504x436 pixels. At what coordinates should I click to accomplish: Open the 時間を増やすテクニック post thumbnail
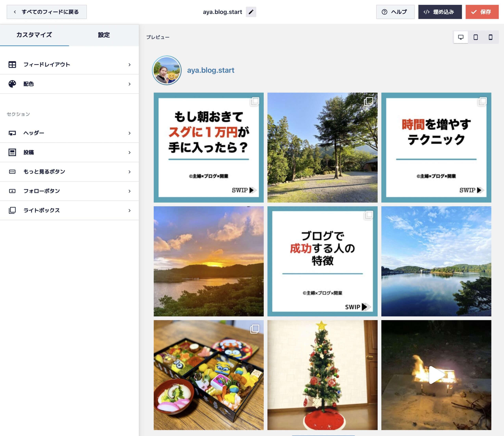pyautogui.click(x=436, y=147)
